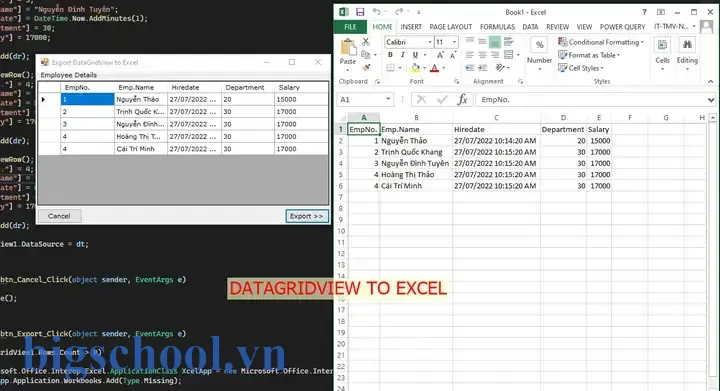The width and height of the screenshot is (720, 391).
Task: Click the account avatar picture
Action: pyautogui.click(x=706, y=27)
